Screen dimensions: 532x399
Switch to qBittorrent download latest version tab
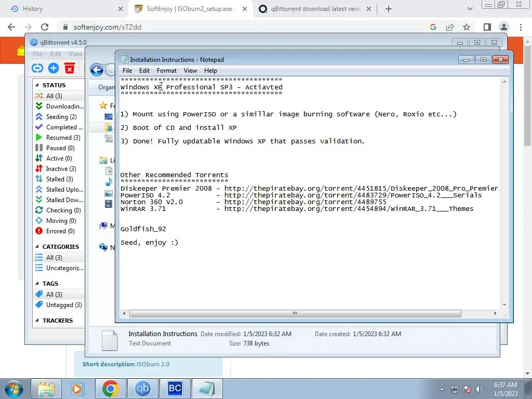point(314,9)
